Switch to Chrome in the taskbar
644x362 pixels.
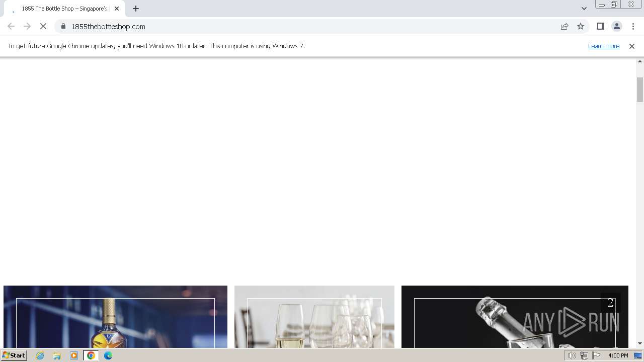click(x=91, y=355)
